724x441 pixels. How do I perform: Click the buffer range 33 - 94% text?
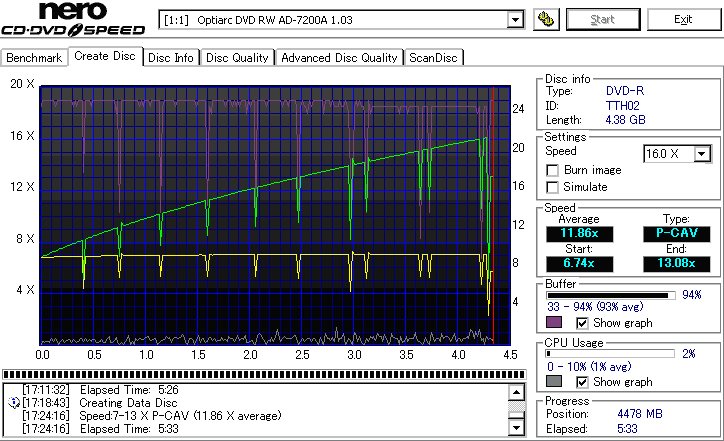tap(595, 307)
